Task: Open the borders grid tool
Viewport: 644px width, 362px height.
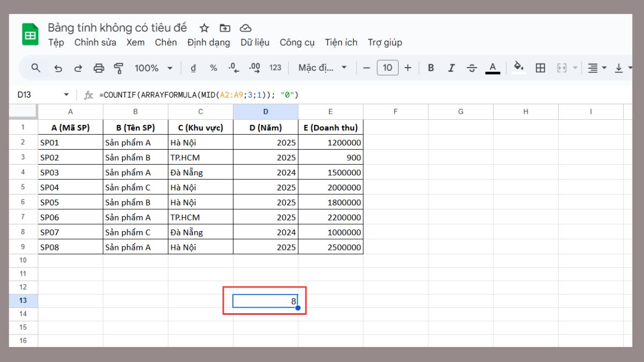Action: [540, 68]
